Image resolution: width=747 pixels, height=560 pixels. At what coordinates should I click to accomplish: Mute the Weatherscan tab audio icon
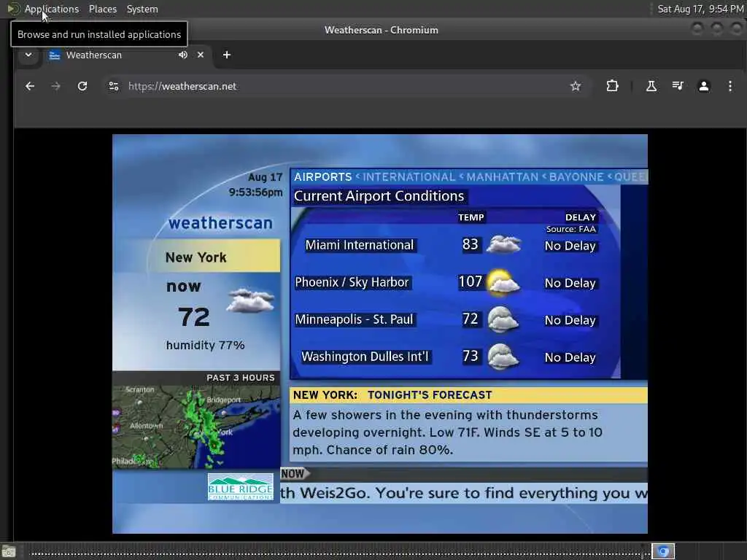[x=183, y=55]
